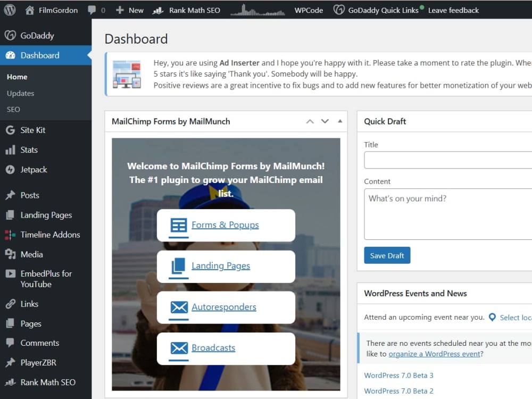The image size is (532, 399).
Task: Click the Broadcasts envelope icon
Action: pos(179,348)
